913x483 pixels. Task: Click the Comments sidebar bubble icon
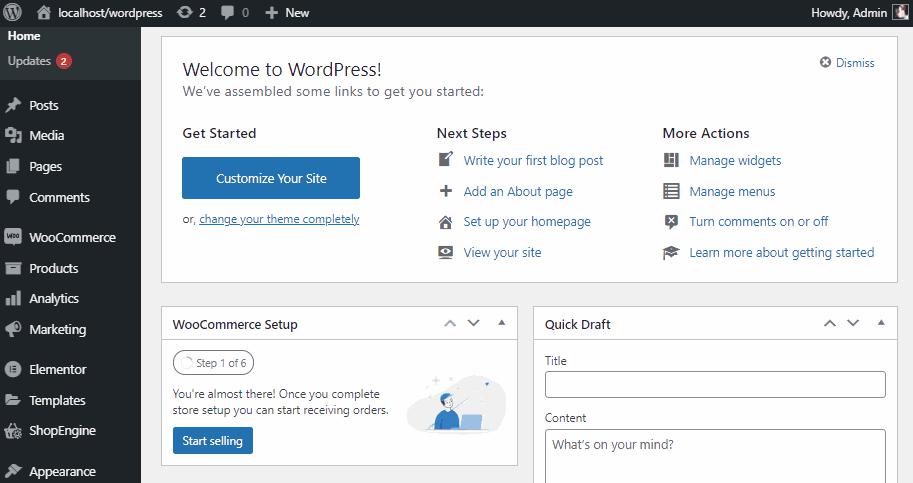tap(13, 197)
